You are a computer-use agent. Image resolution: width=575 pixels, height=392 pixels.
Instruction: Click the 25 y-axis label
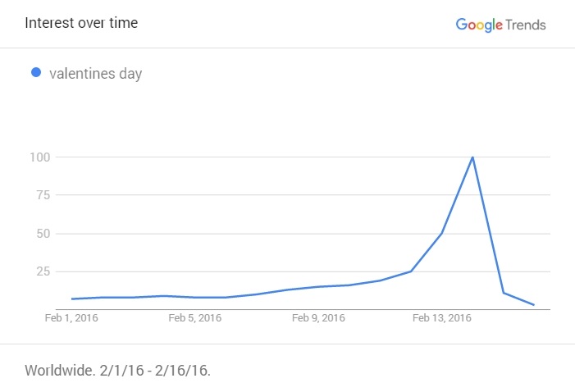point(43,271)
